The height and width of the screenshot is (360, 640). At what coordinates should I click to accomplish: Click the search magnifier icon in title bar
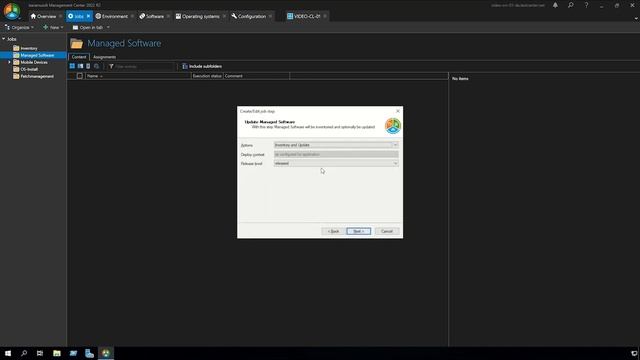tap(571, 5)
